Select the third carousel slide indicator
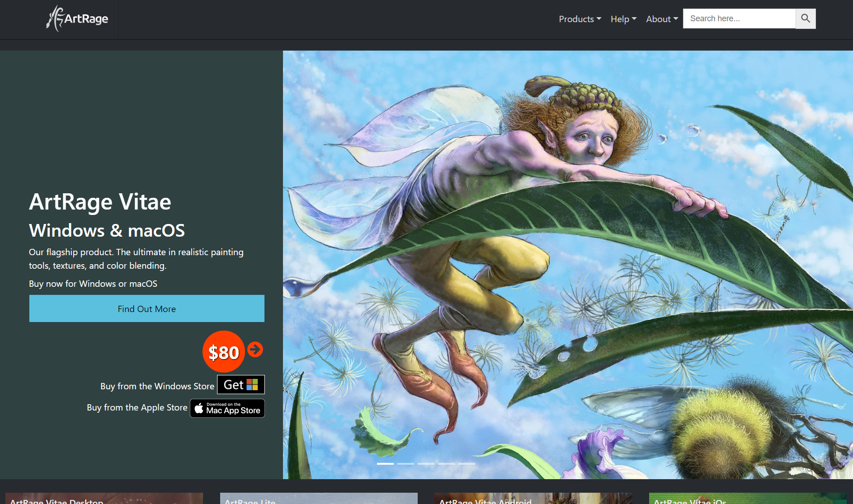This screenshot has height=504, width=853. click(x=426, y=464)
